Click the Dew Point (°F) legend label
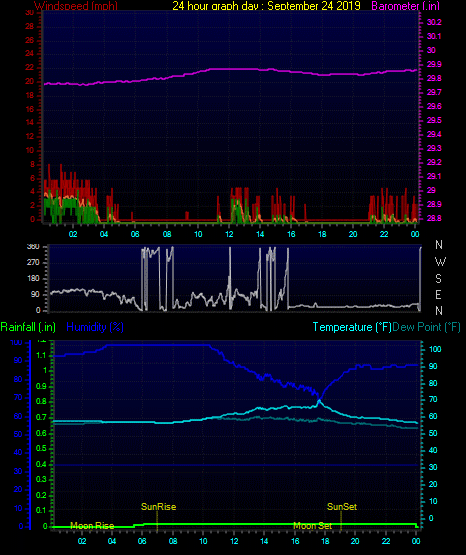The image size is (466, 555). pos(426,327)
